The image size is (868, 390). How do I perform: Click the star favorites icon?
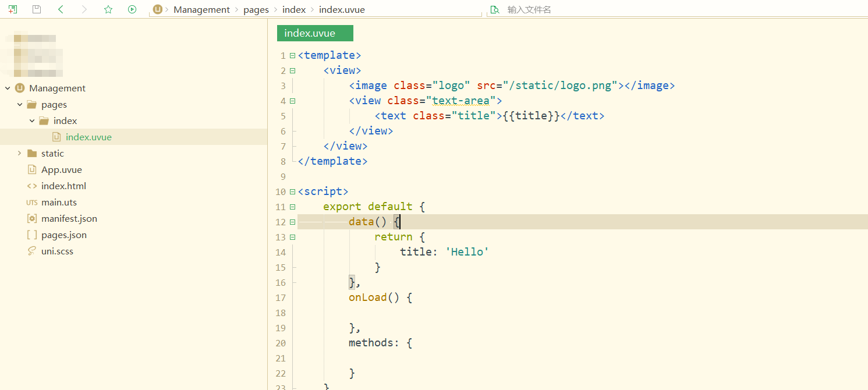108,9
